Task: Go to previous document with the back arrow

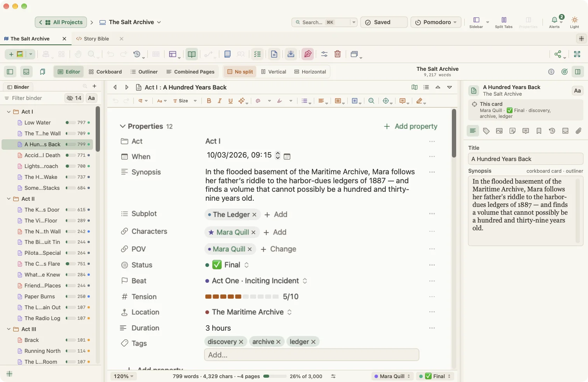Action: [115, 87]
